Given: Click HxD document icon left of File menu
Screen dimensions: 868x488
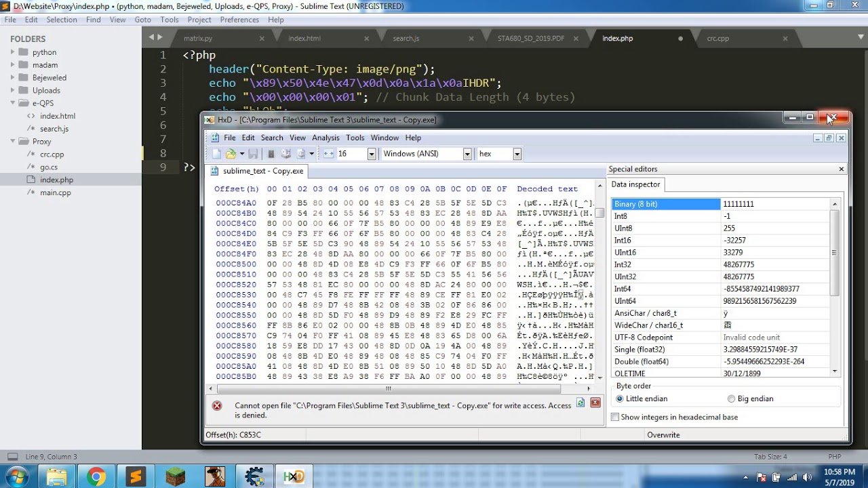Looking at the screenshot, I should (x=215, y=138).
